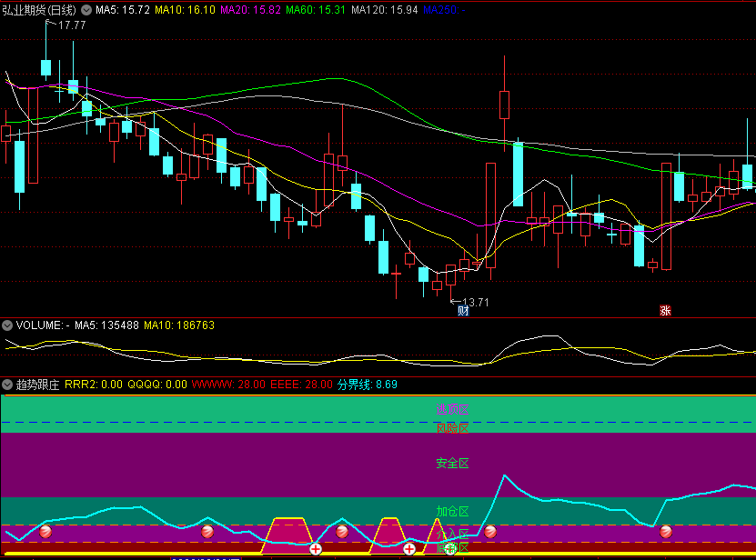Click the red 涨 marker on the chart
756x560 pixels.
(665, 311)
